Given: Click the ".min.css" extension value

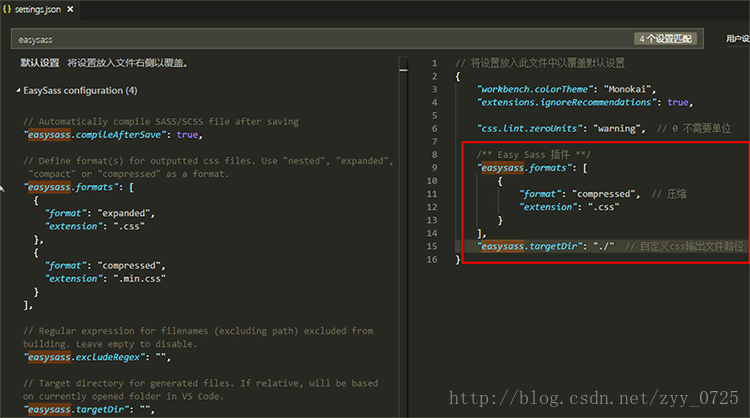Looking at the screenshot, I should click(140, 278).
